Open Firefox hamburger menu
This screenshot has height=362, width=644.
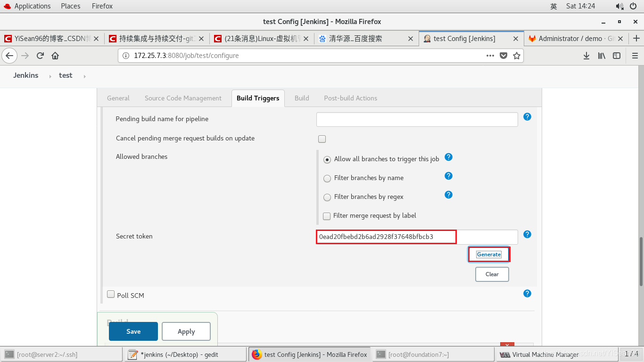(635, 56)
